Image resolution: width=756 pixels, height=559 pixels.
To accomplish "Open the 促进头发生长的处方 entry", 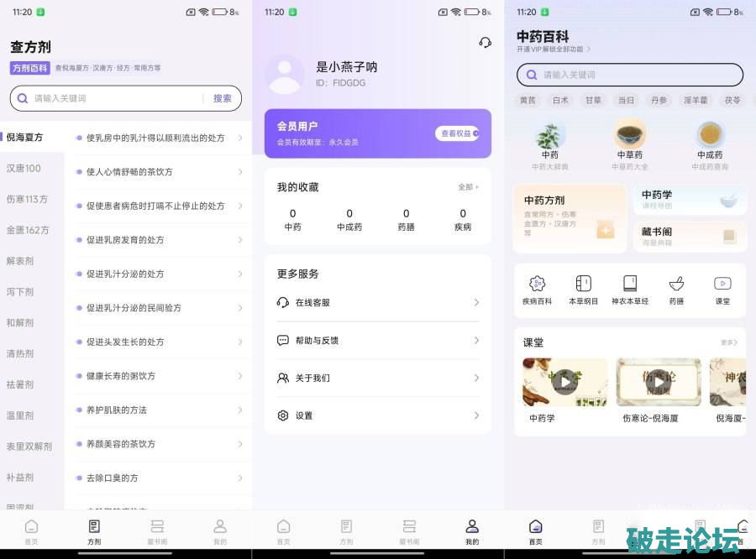I will [x=160, y=342].
